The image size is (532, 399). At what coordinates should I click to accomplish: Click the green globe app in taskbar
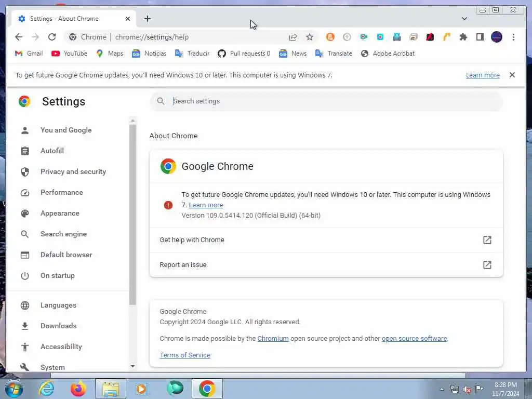[175, 389]
